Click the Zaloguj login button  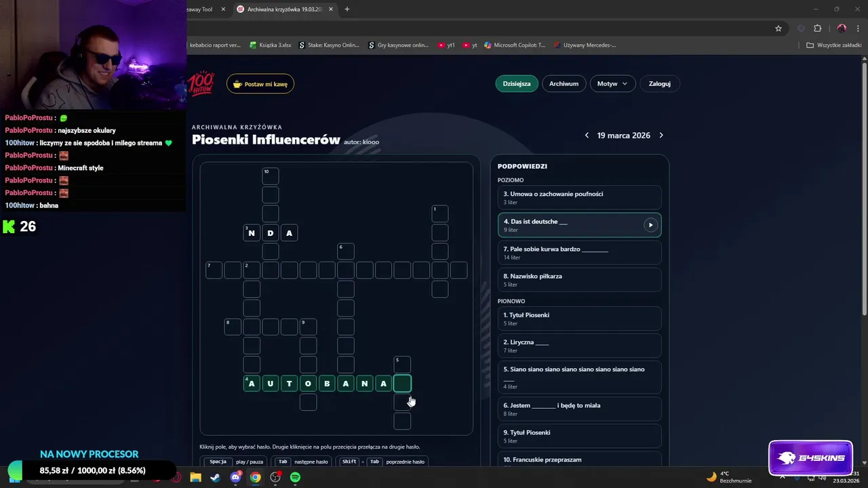659,83
